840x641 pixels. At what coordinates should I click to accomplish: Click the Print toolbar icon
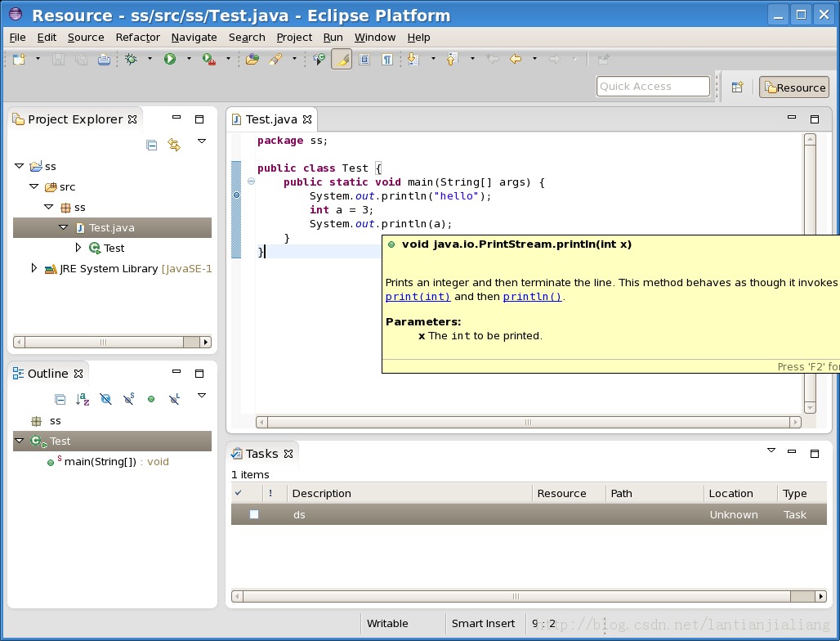click(x=104, y=59)
